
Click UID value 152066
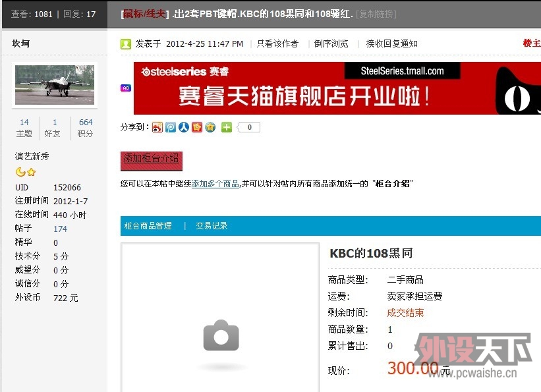pos(67,188)
